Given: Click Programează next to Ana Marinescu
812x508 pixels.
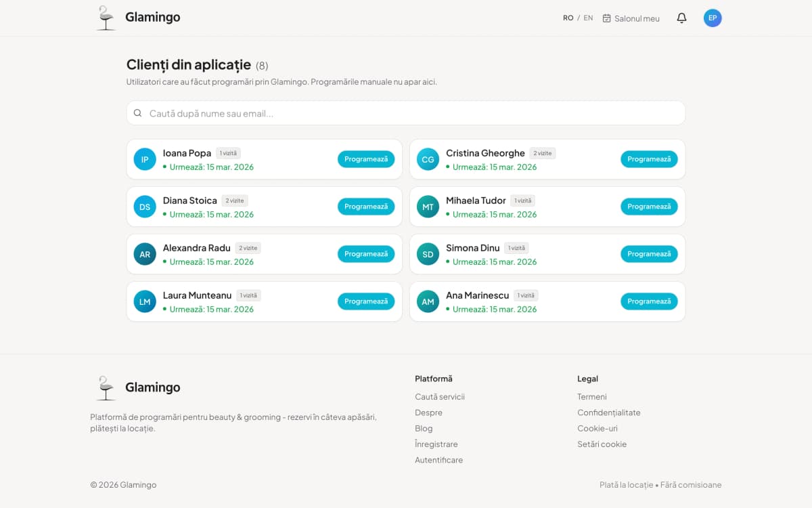Looking at the screenshot, I should coord(649,301).
